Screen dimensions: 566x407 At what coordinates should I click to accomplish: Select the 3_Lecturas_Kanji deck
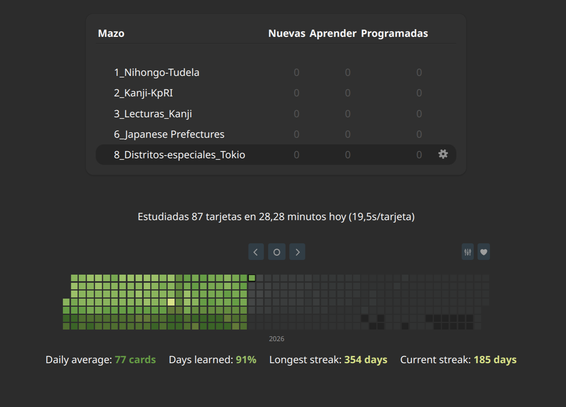pyautogui.click(x=153, y=114)
